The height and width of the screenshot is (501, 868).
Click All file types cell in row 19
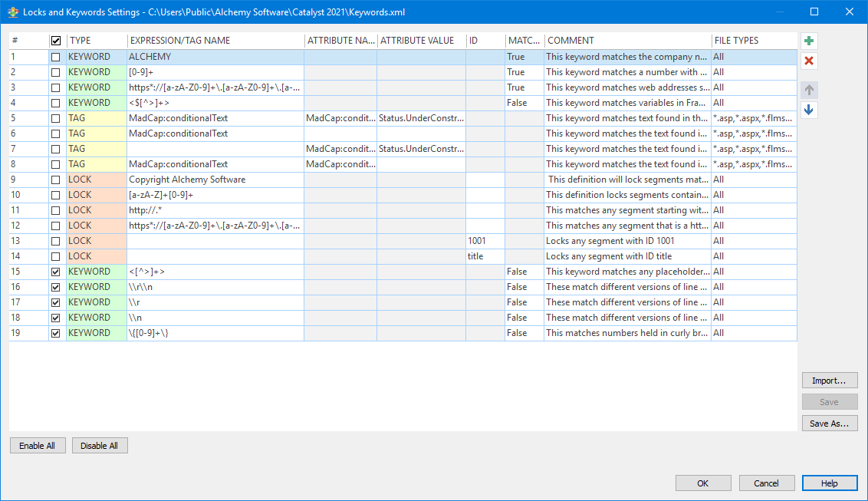(x=754, y=333)
